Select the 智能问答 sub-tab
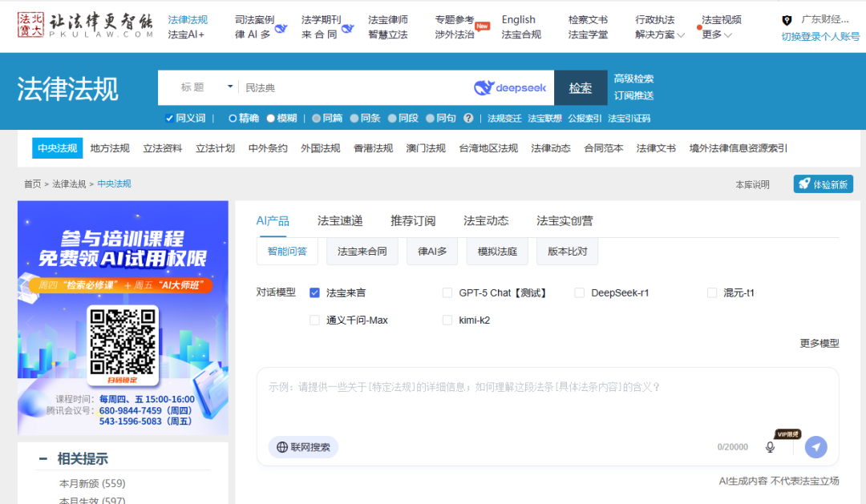Viewport: 866px width, 504px height. 287,252
